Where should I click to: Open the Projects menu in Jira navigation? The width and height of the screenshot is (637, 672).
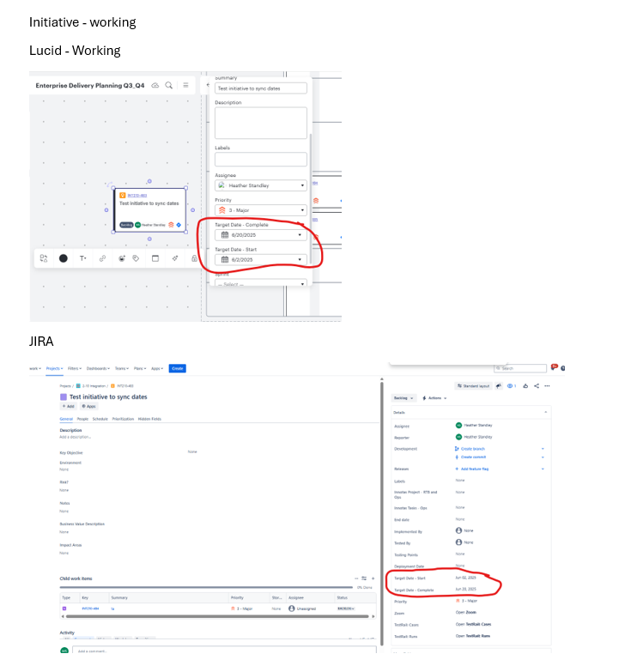[54, 368]
